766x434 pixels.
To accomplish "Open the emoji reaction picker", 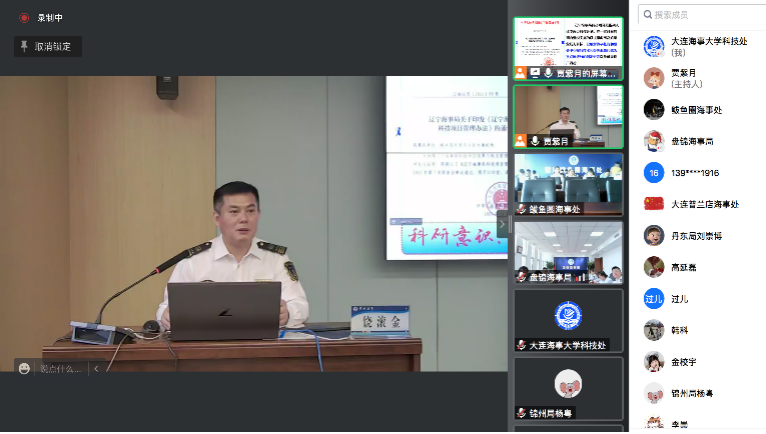I will click(24, 368).
